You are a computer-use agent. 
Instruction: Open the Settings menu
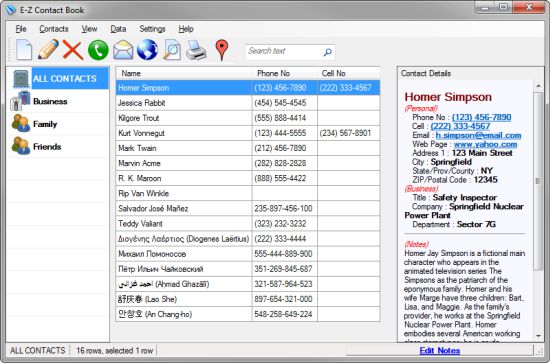[x=152, y=29]
